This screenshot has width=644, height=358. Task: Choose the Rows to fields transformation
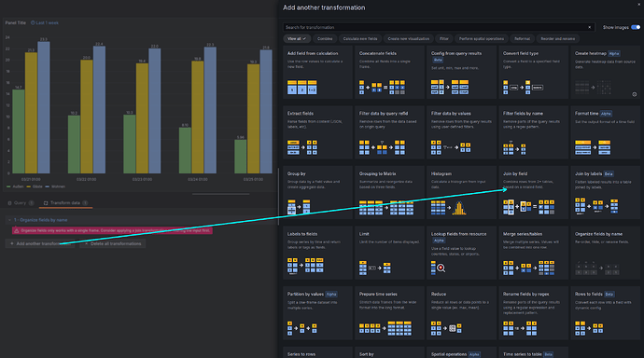[x=605, y=313]
